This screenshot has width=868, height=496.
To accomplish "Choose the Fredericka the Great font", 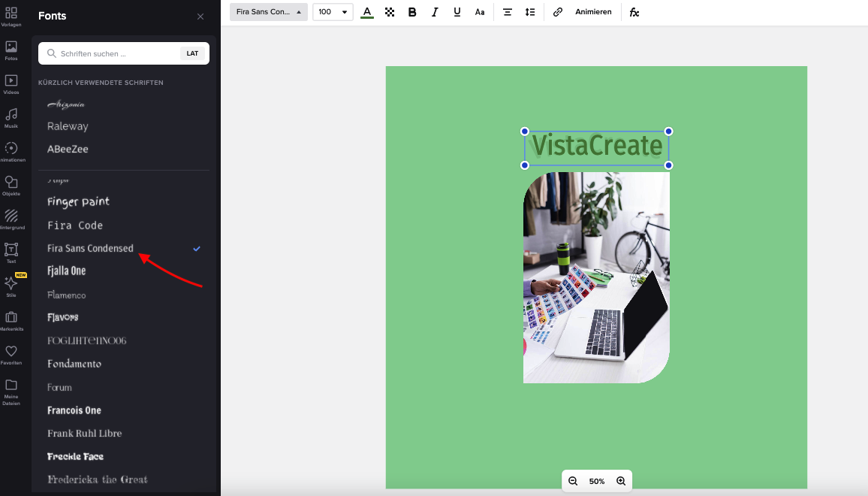I will (98, 479).
